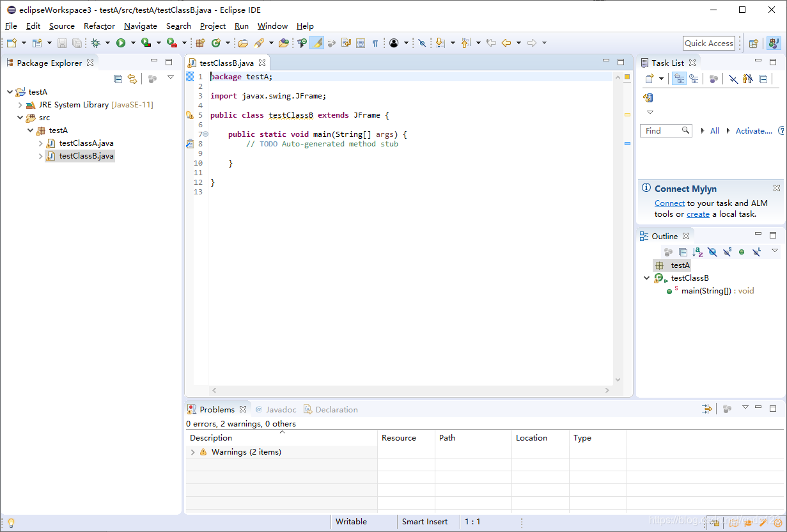Toggle Mark Occurrences highlighter button
This screenshot has width=787, height=532.
(317, 43)
